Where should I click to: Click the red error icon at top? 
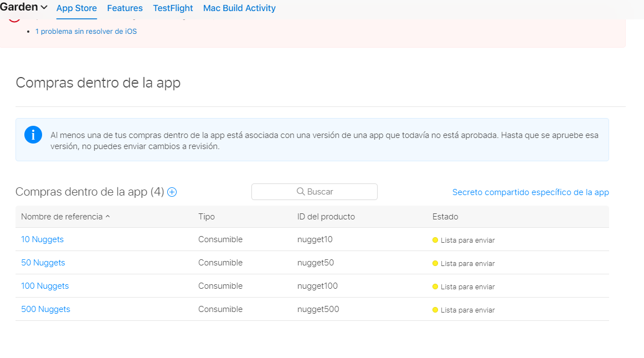[15, 20]
